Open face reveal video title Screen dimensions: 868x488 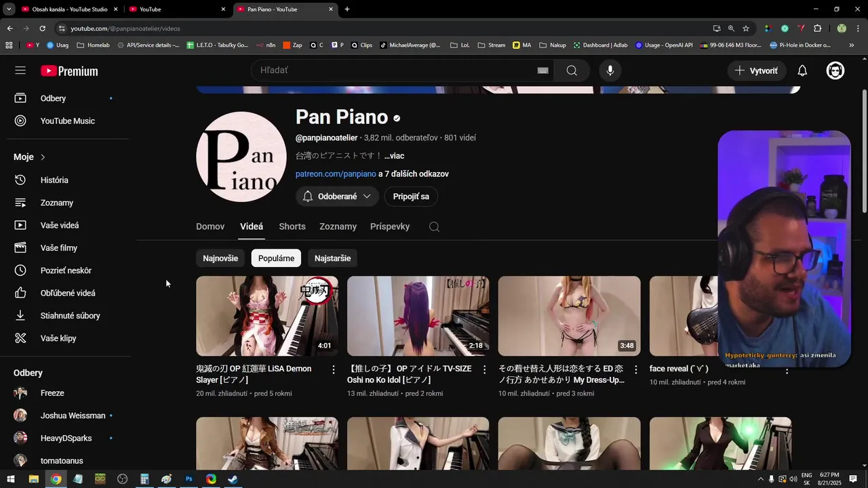(x=679, y=369)
